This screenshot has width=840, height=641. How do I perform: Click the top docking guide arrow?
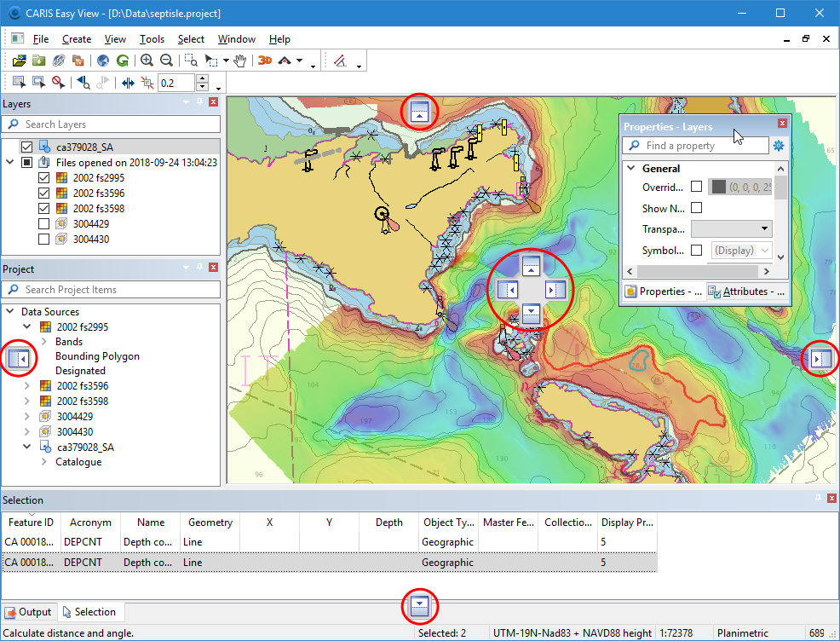point(418,111)
